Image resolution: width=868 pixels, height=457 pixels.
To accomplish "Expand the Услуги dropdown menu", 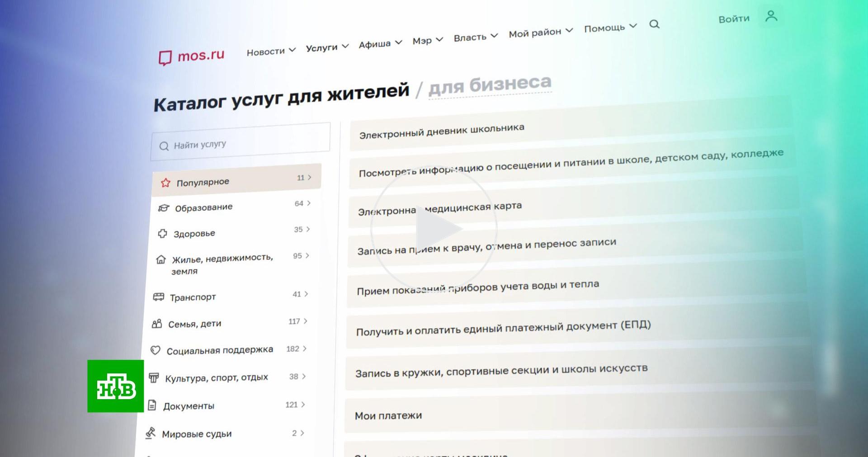I will point(327,47).
